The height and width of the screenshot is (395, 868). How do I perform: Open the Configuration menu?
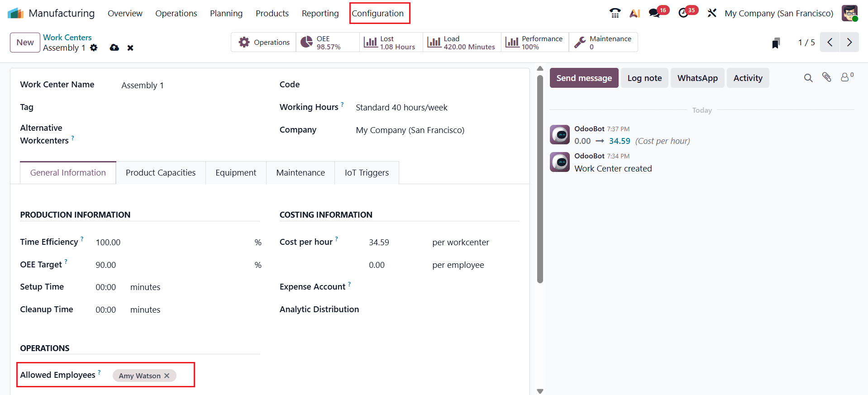pyautogui.click(x=378, y=13)
